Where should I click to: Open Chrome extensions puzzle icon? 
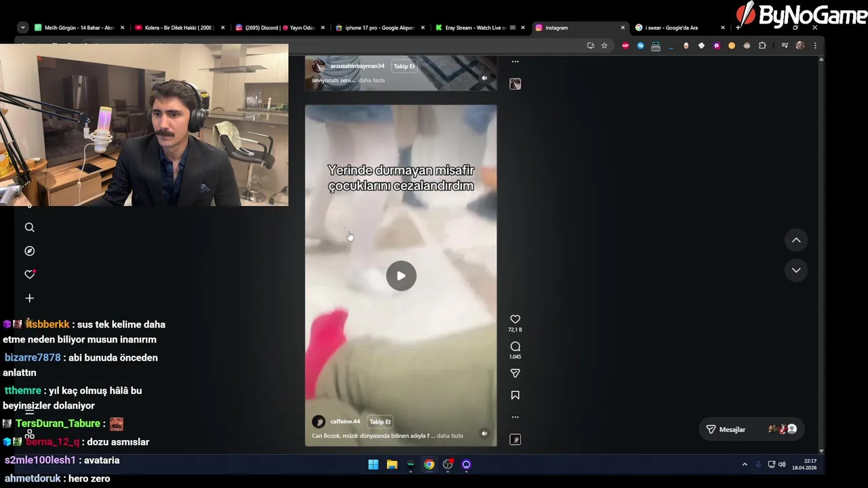(x=762, y=45)
